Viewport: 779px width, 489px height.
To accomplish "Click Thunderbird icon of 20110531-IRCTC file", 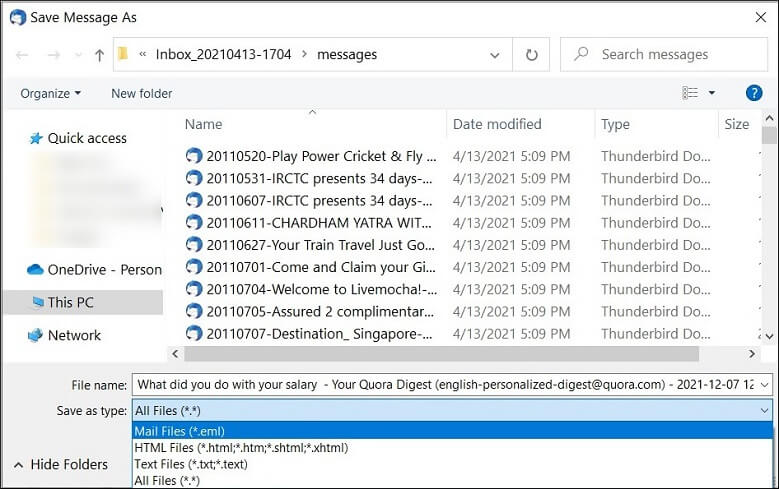I will 194,178.
